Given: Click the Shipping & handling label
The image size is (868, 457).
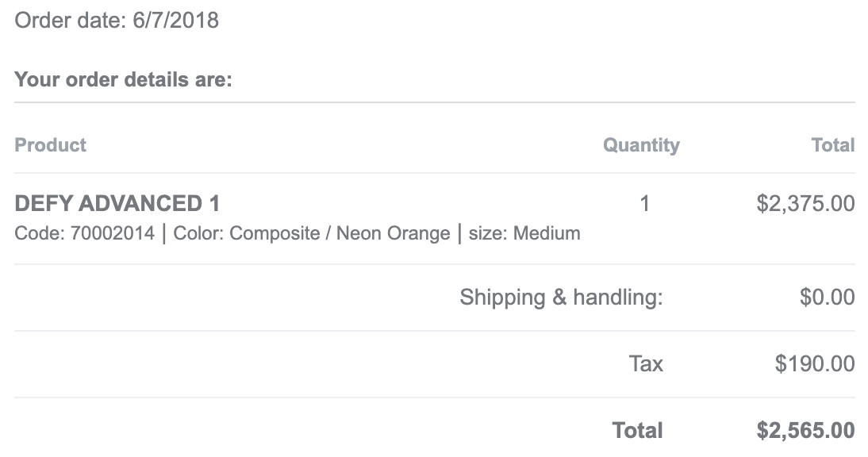Looking at the screenshot, I should pyautogui.click(x=561, y=298).
